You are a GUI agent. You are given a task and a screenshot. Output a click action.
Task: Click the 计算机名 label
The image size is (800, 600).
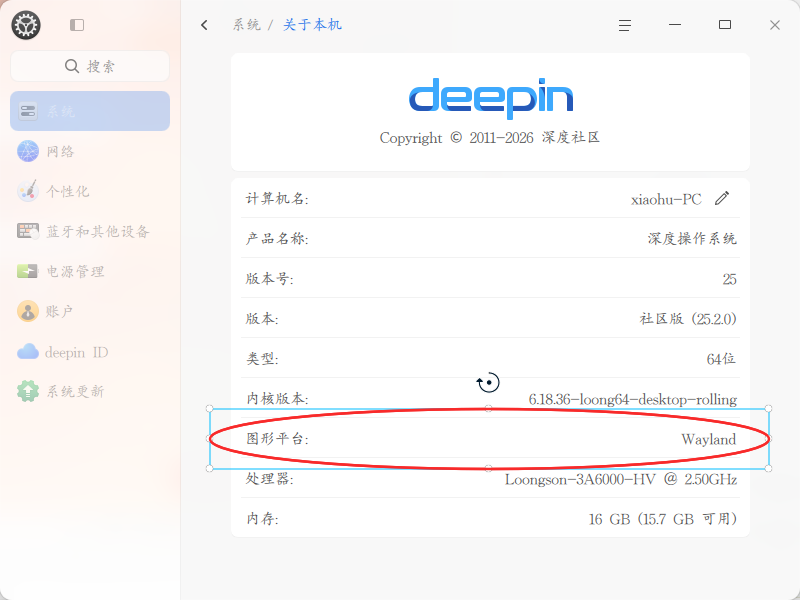click(x=277, y=198)
